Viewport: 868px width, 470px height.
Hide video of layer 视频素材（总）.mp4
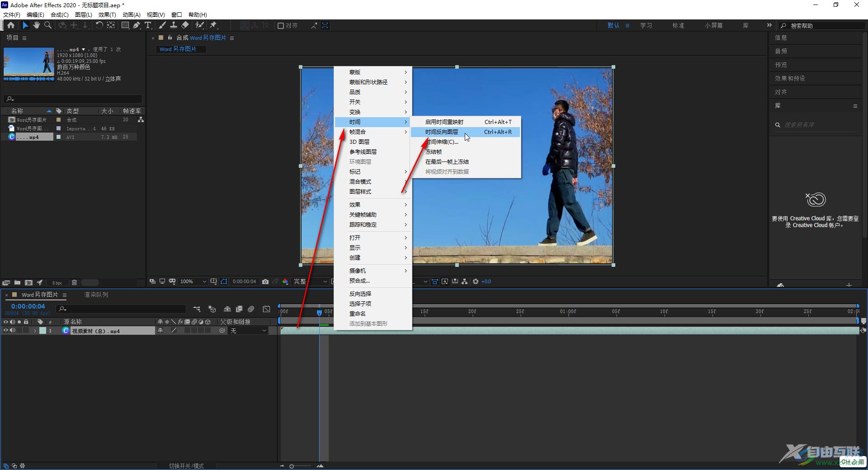tap(6, 331)
